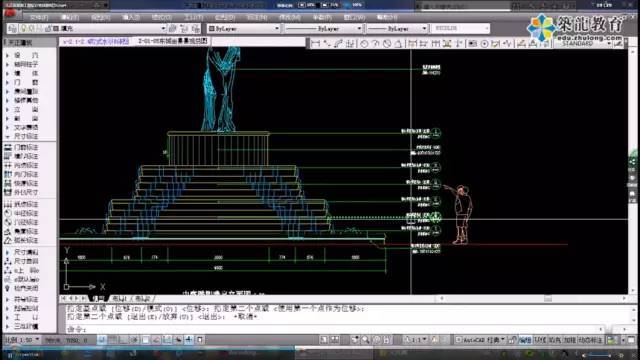Open the 比例 1:50 scale dropdown

click(22, 340)
